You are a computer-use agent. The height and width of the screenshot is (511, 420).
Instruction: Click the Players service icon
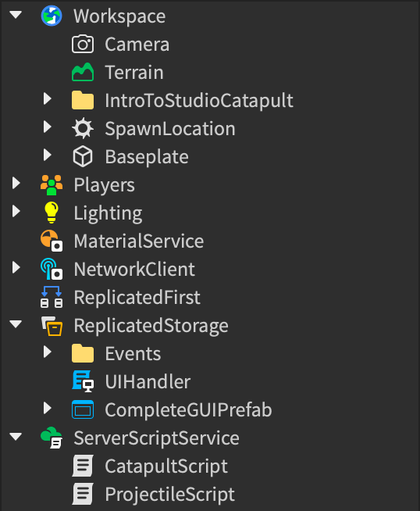[52, 184]
